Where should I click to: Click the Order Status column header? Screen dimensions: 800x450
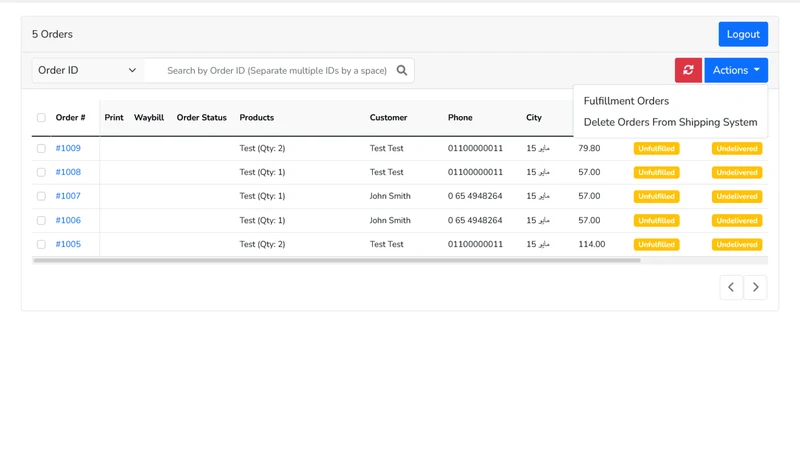click(x=202, y=117)
